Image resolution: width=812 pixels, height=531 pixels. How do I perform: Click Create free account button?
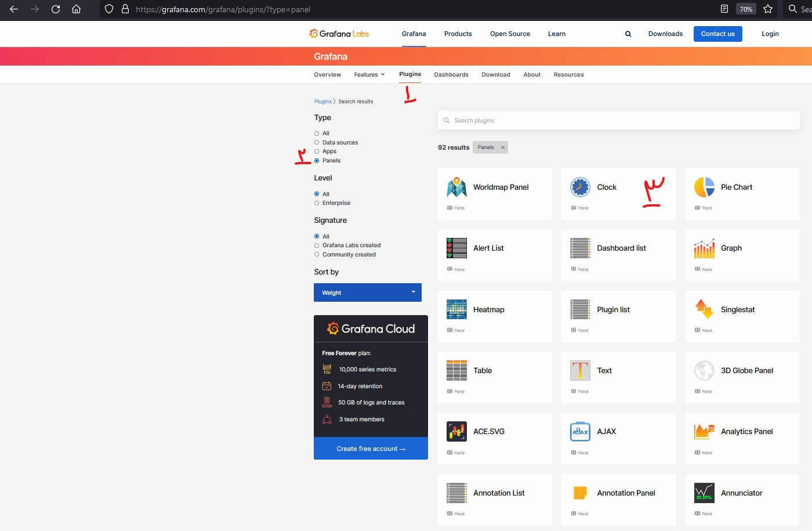click(371, 449)
